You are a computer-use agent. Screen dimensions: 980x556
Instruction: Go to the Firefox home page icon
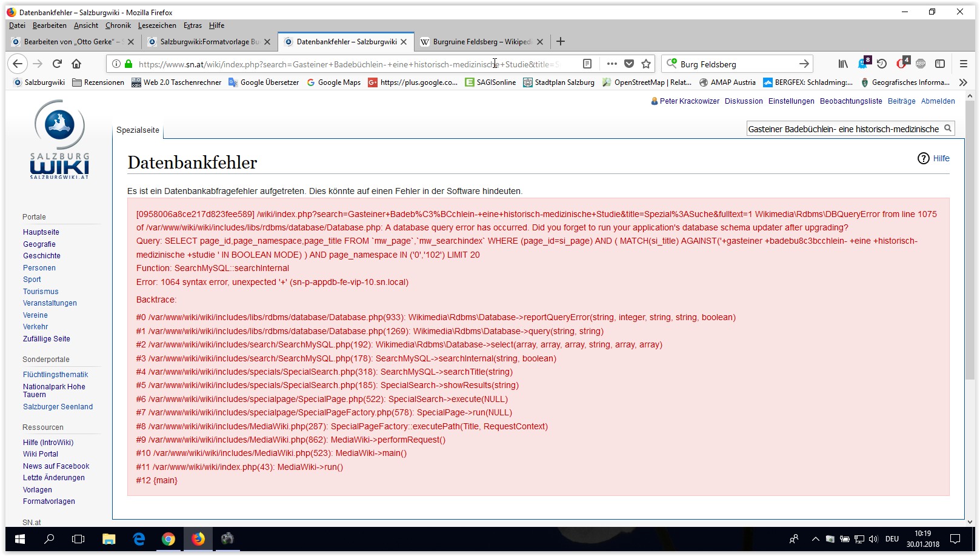click(76, 64)
